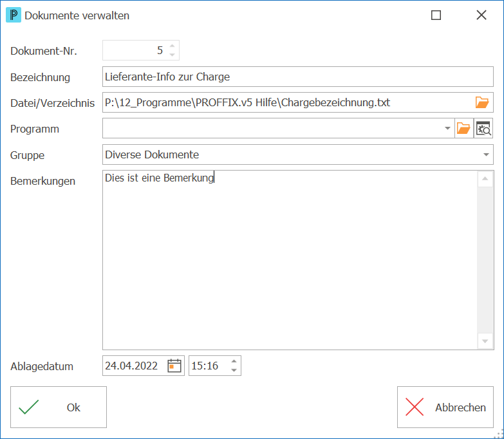Click the Ablagedatum date field
The width and height of the screenshot is (504, 439).
coord(135,366)
